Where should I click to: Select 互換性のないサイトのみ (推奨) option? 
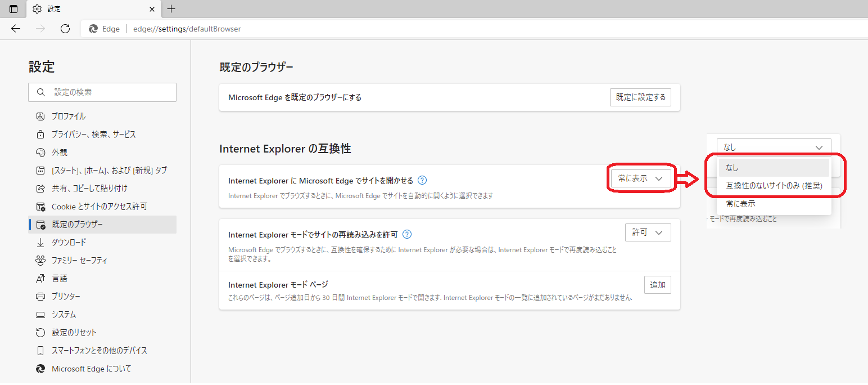(x=774, y=186)
